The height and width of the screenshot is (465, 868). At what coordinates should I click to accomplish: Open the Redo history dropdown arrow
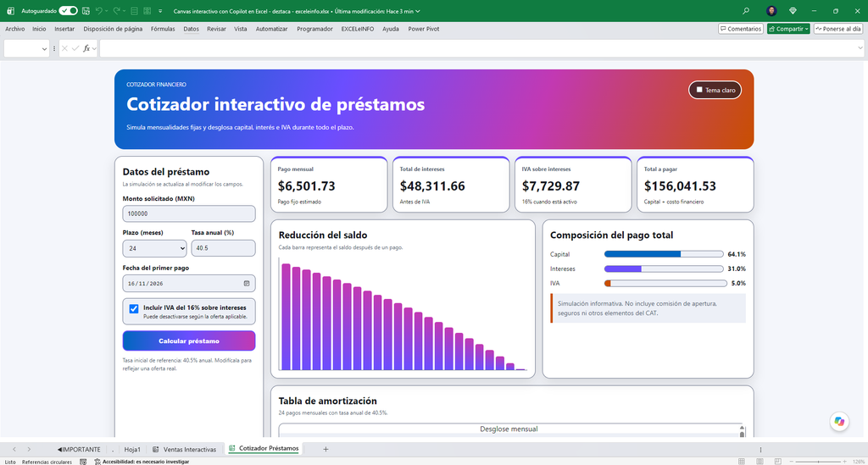click(124, 11)
